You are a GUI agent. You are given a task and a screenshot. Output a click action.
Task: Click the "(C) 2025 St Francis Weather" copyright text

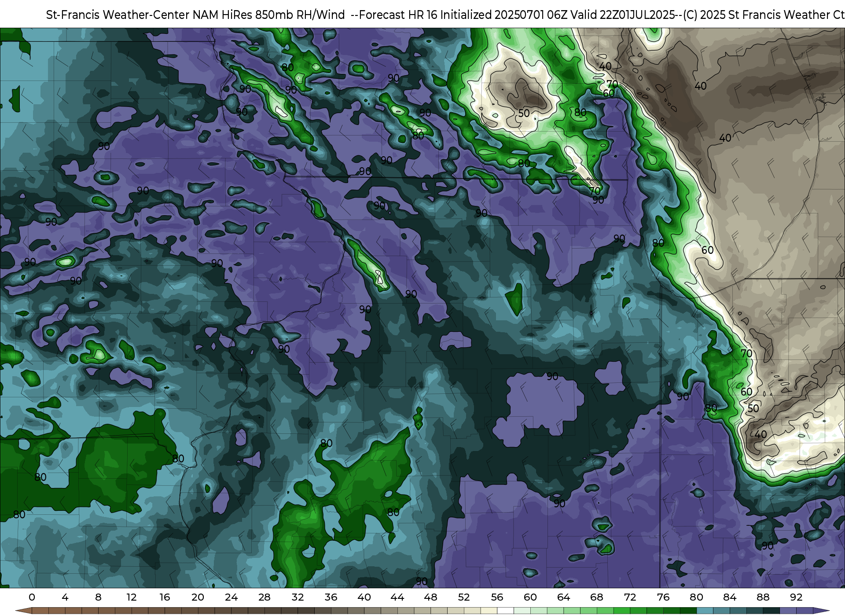coord(757,15)
